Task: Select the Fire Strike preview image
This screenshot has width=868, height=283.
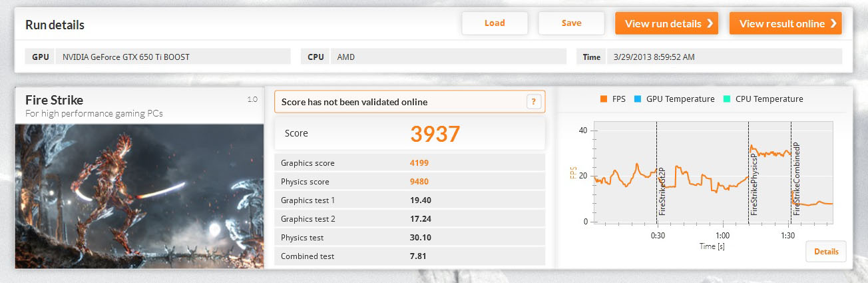Action: [140, 195]
